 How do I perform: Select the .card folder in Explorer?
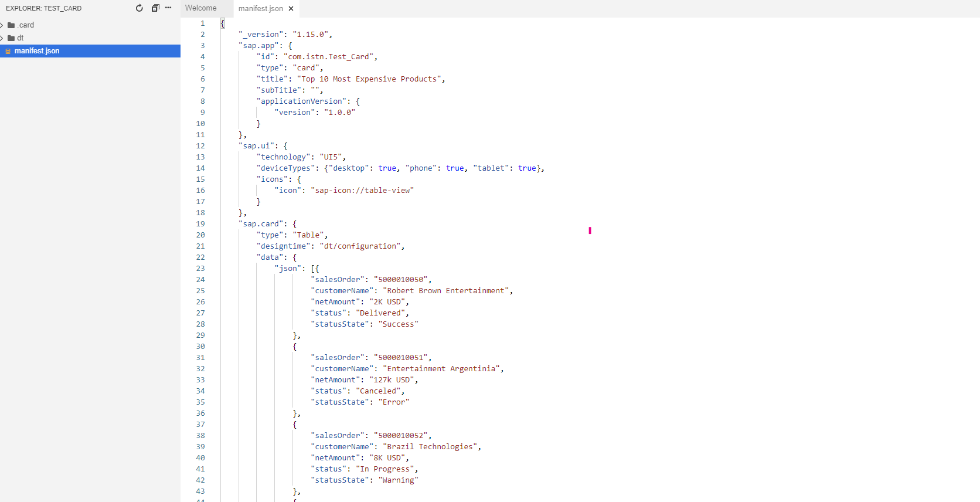pos(25,25)
